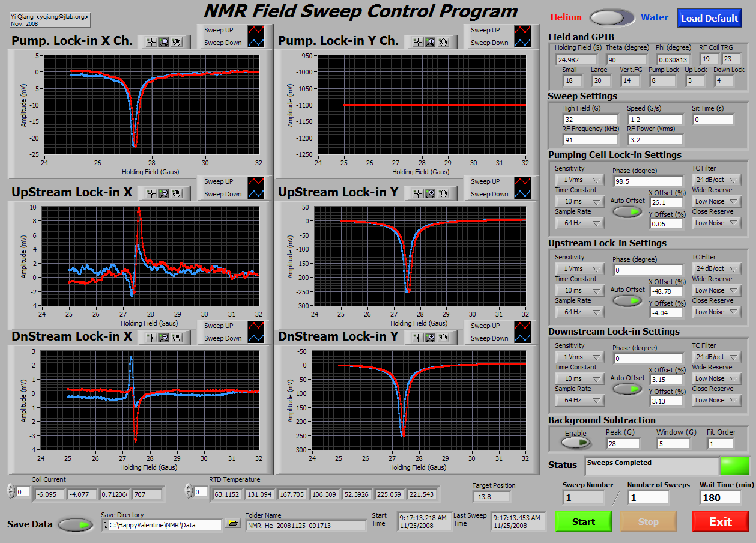Open Pumping Cell Sensitivity dropdown
Screen dimensions: 756x543
(x=580, y=180)
